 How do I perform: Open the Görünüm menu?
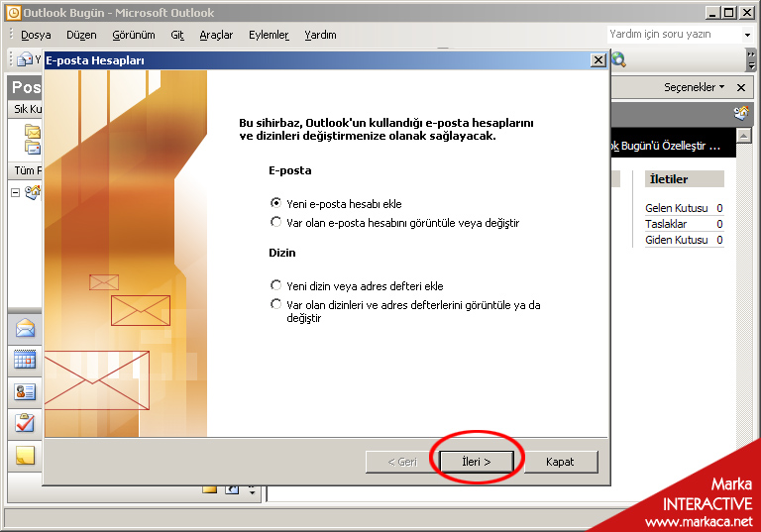pos(134,35)
